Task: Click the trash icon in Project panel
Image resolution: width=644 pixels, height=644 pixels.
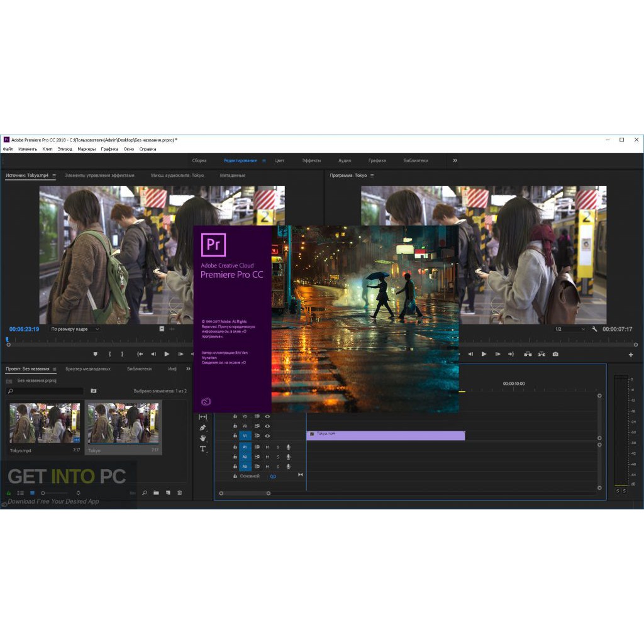Action: pyautogui.click(x=180, y=493)
